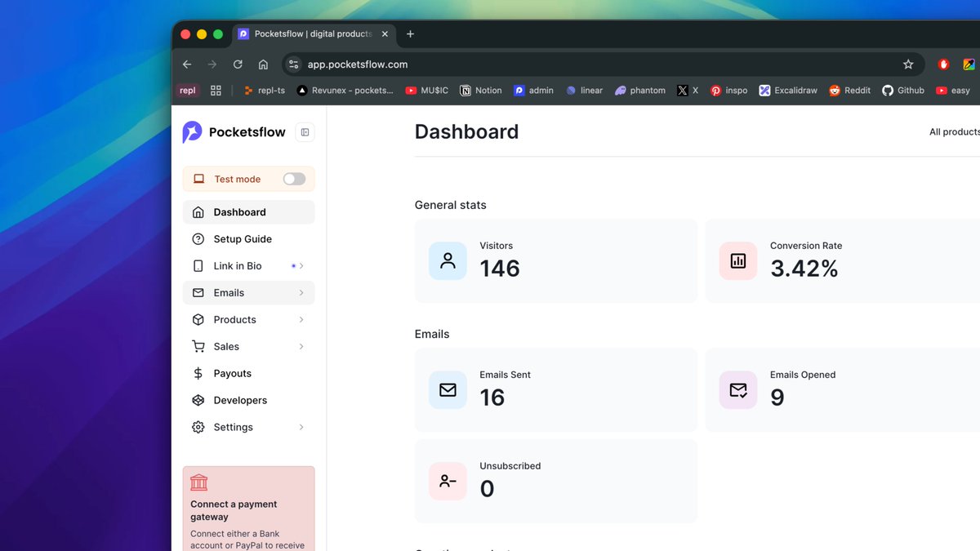Bookmark page with the star icon
Screen dimensions: 980x551
tap(908, 64)
